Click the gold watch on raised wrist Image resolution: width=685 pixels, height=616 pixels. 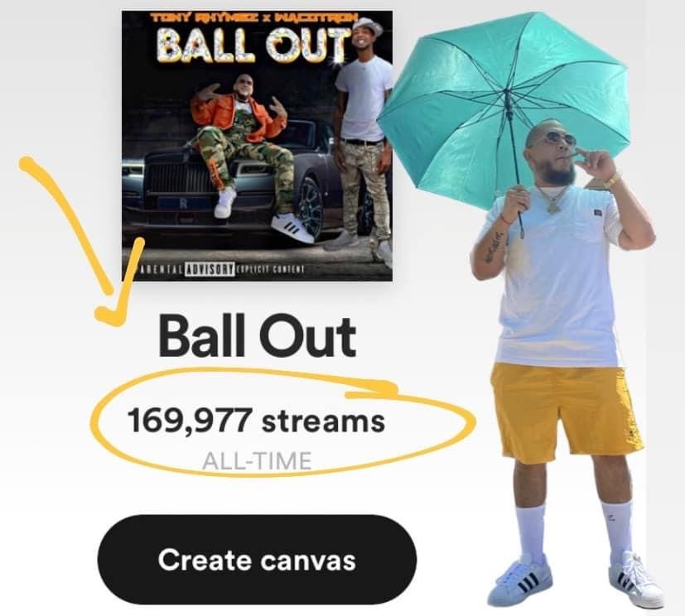click(613, 180)
